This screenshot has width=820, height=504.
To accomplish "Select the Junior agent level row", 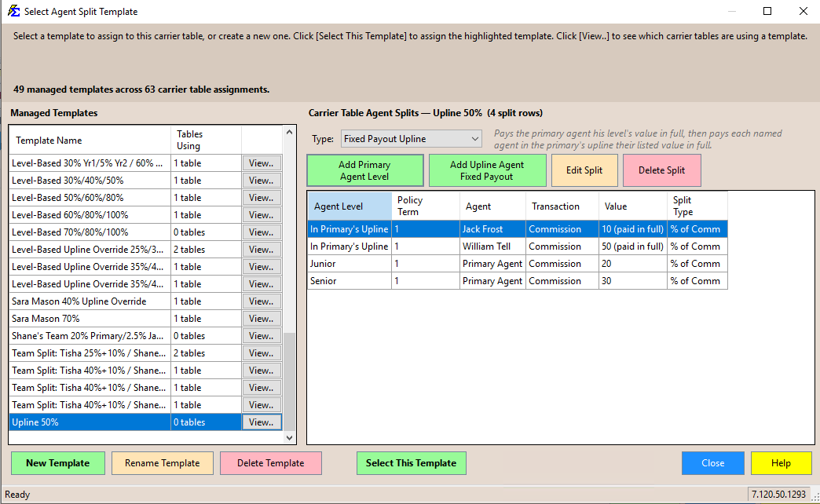I will pyautogui.click(x=518, y=264).
